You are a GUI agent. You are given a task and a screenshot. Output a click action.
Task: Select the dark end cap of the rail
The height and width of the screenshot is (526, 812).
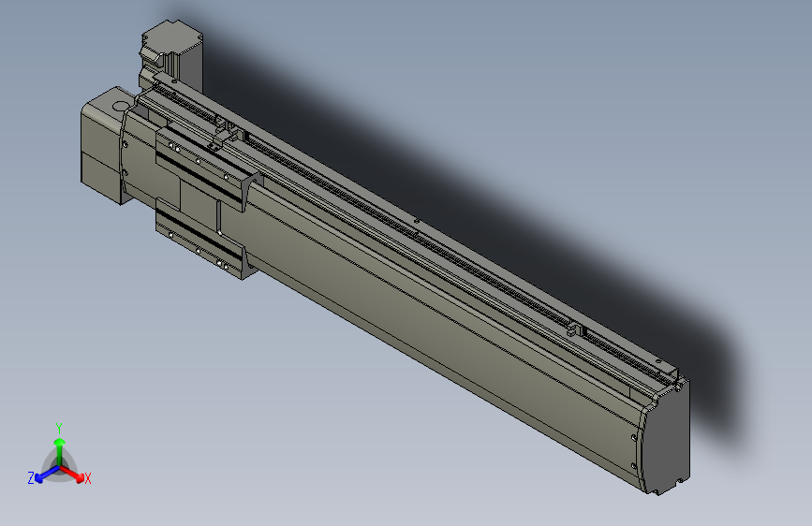click(x=666, y=437)
